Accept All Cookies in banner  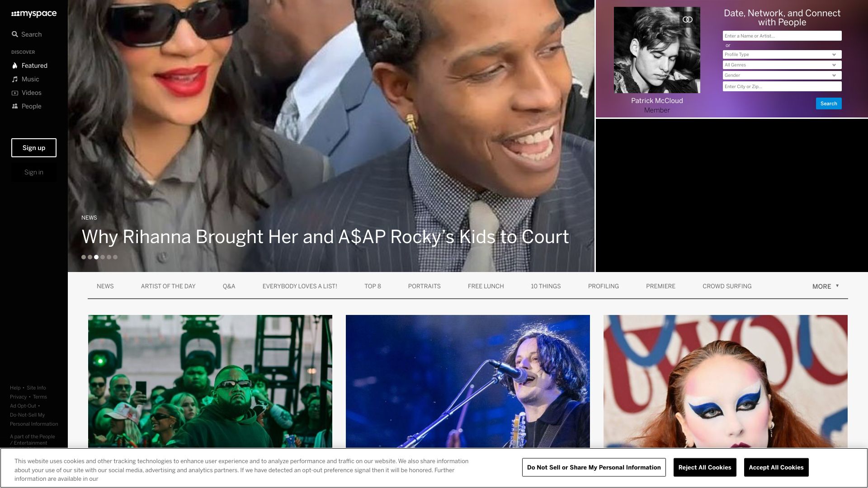click(x=776, y=467)
